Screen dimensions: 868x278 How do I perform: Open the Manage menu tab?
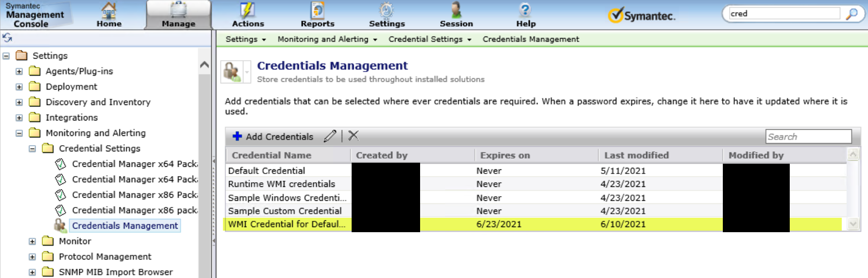[179, 14]
